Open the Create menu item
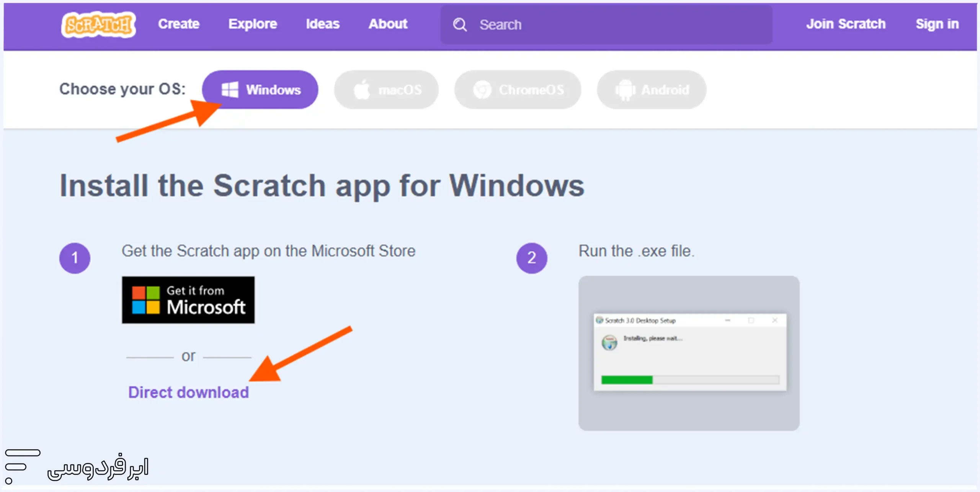The image size is (980, 492). 179,24
